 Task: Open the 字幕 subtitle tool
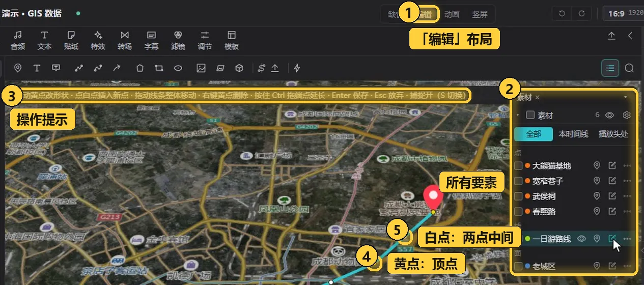151,40
